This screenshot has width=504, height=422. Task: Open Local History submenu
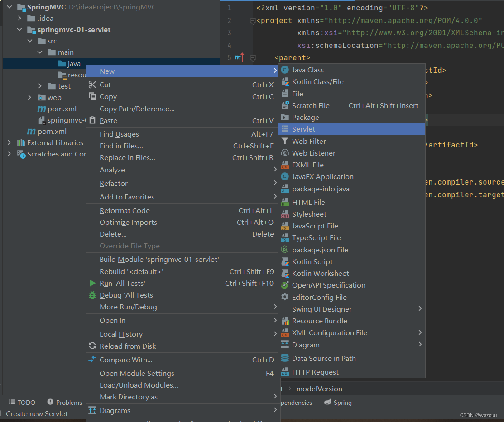182,334
